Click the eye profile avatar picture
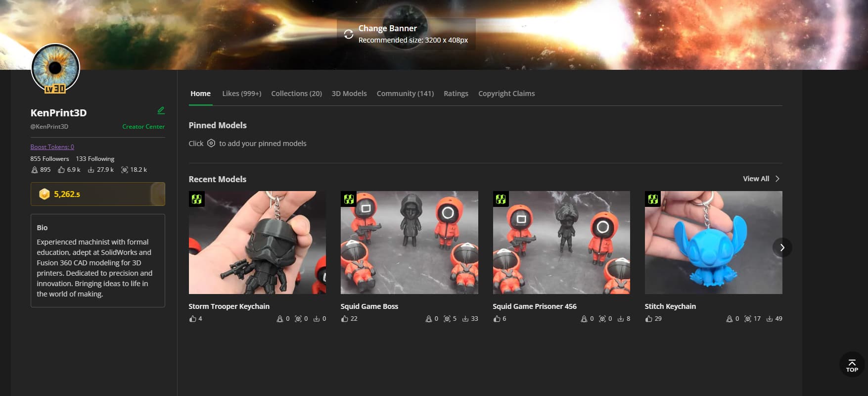Screen dimensions: 868x396 coord(55,68)
